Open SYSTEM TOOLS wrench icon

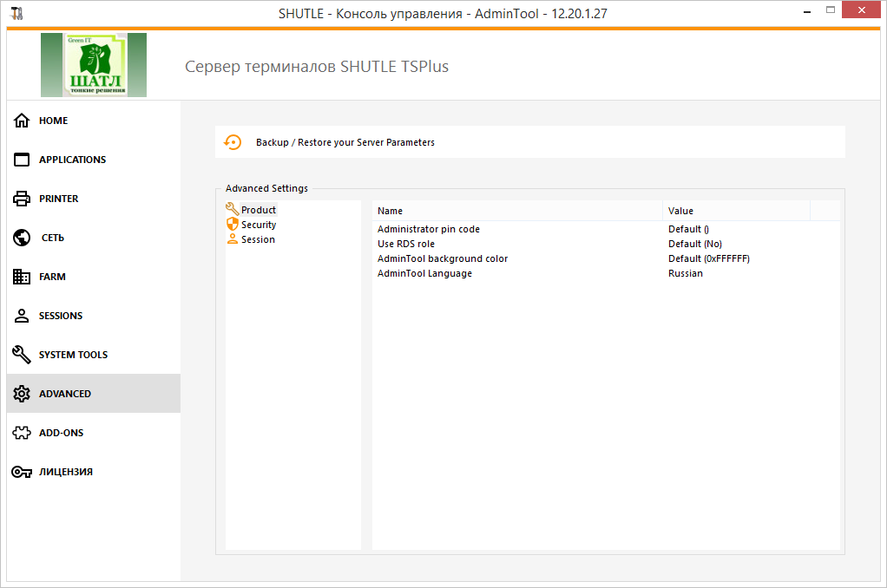(x=23, y=355)
